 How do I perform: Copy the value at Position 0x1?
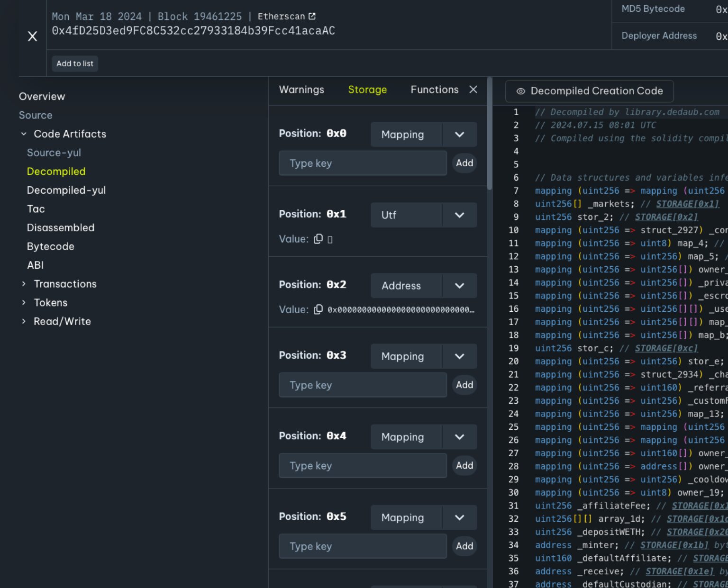(318, 239)
